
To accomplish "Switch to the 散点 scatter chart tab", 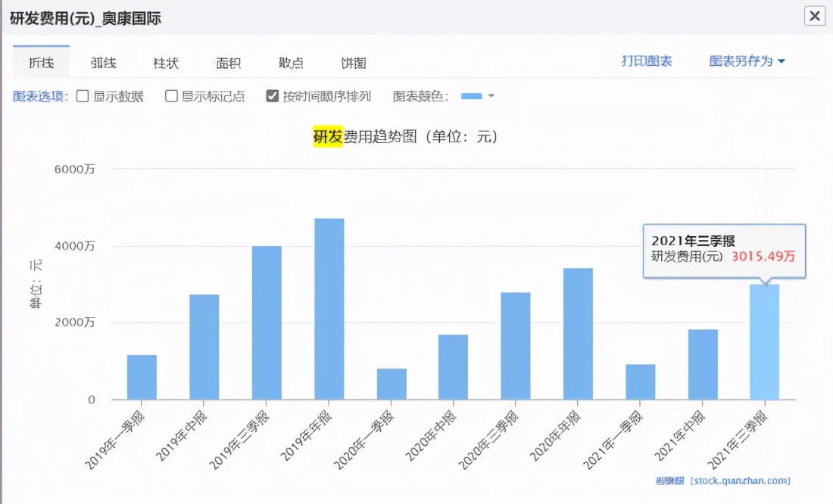I will pos(291,64).
